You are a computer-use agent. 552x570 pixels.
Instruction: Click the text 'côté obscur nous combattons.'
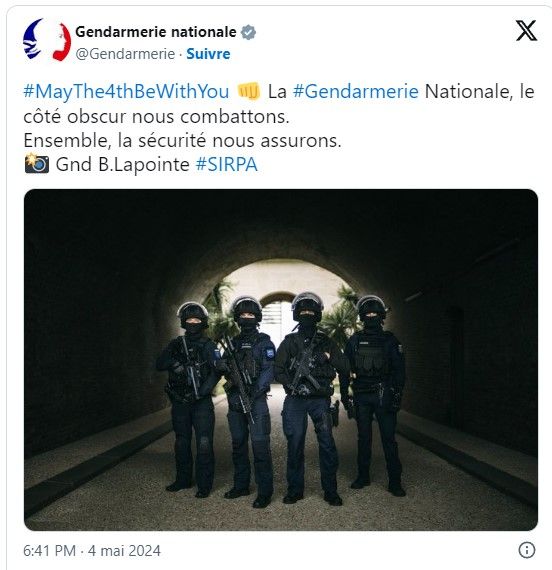point(156,117)
